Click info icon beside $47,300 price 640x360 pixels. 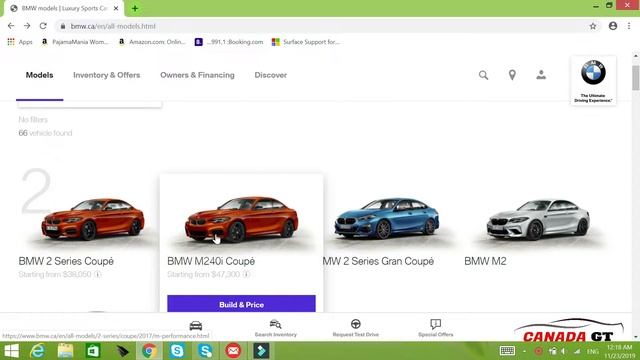[246, 274]
